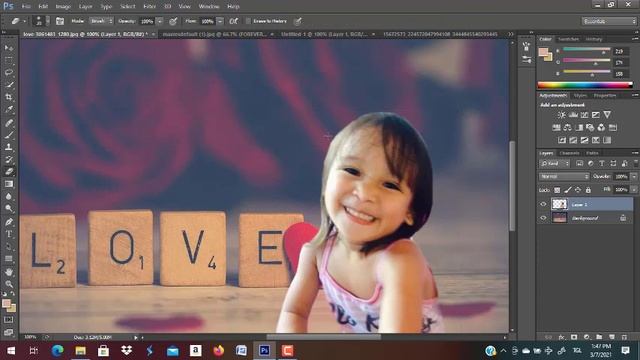The width and height of the screenshot is (640, 360).
Task: Select the Horizontal Type tool
Action: (x=9, y=234)
